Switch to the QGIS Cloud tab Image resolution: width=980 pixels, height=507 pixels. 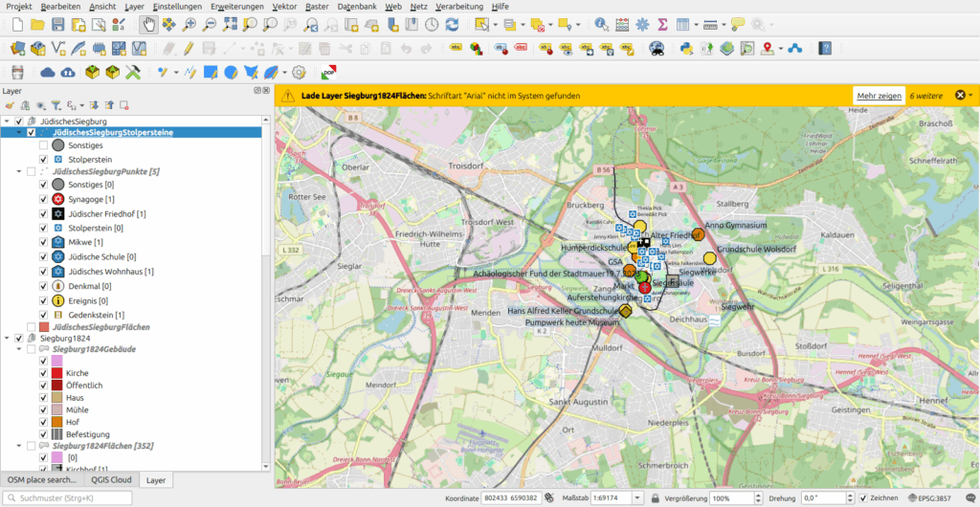(x=110, y=480)
